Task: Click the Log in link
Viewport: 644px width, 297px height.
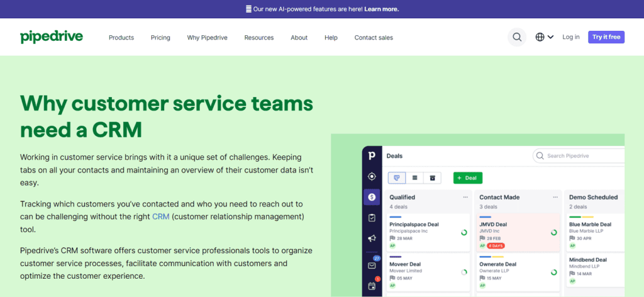Action: (x=571, y=37)
